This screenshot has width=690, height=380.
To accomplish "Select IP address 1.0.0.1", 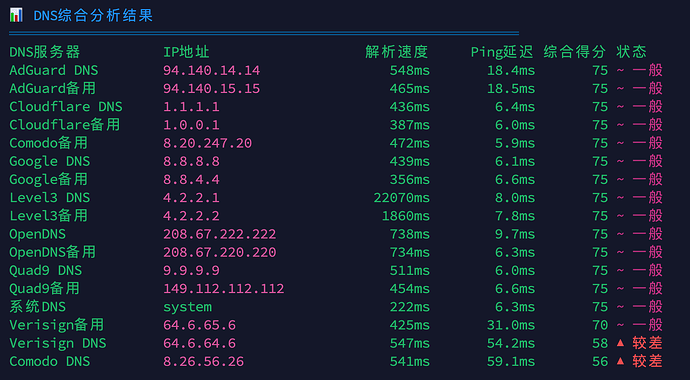I will (x=191, y=125).
